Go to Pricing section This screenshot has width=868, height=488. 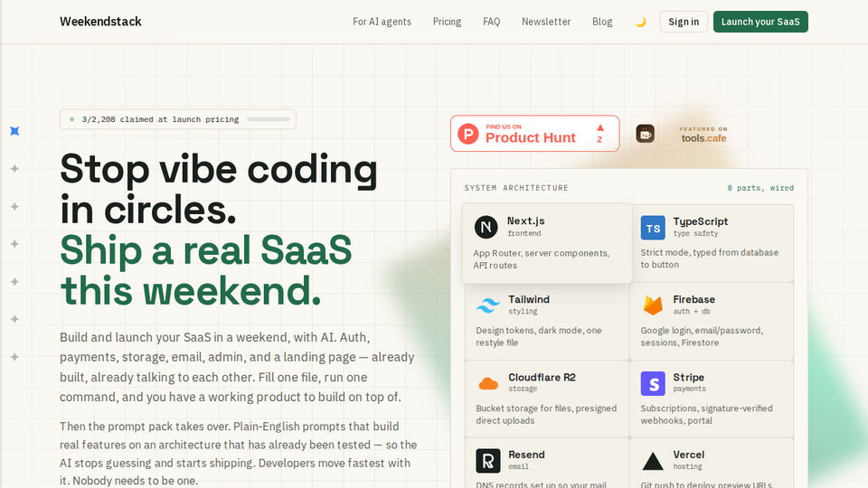[447, 22]
